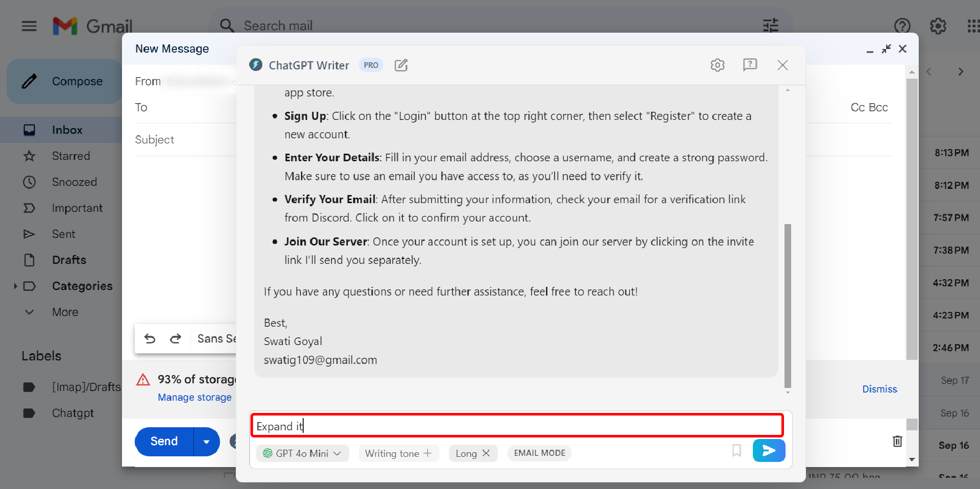Image resolution: width=980 pixels, height=489 pixels.
Task: Open the Sans Serif font dropdown
Action: click(216, 338)
